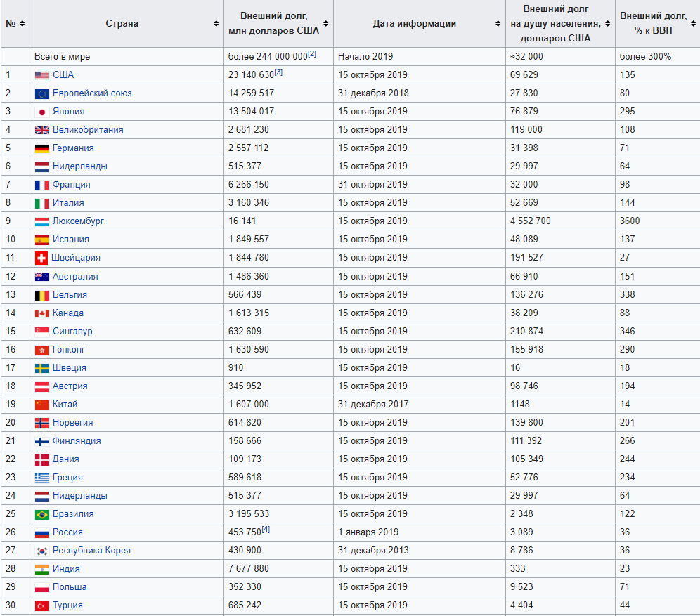Open footnote reference [3] beside USA debt
700x616 pixels.
tap(278, 72)
